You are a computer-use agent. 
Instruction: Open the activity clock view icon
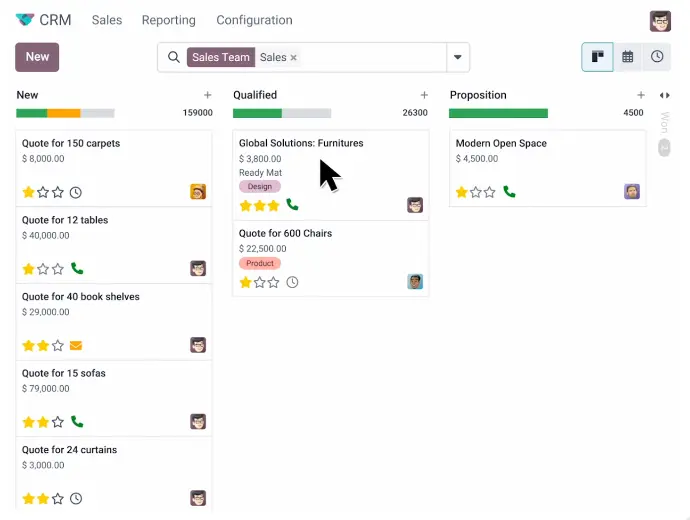(657, 57)
